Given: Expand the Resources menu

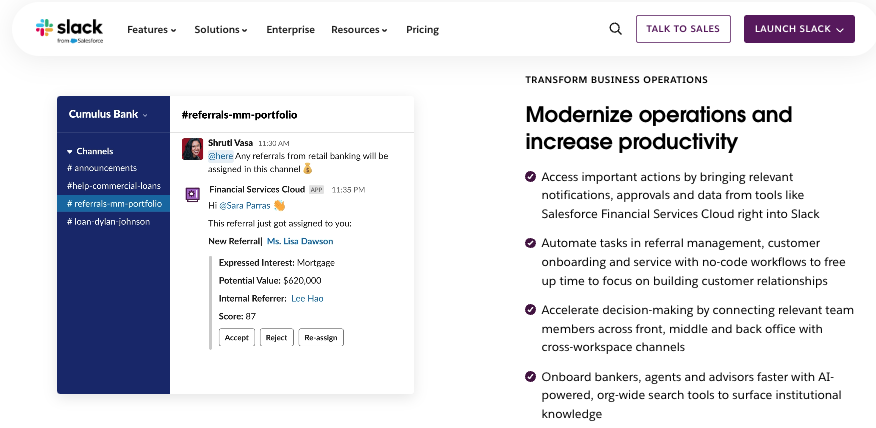Looking at the screenshot, I should coord(359,30).
